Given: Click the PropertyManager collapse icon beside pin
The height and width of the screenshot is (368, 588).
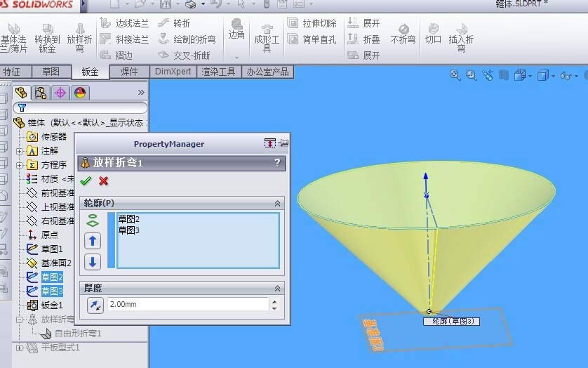Looking at the screenshot, I should [x=269, y=143].
